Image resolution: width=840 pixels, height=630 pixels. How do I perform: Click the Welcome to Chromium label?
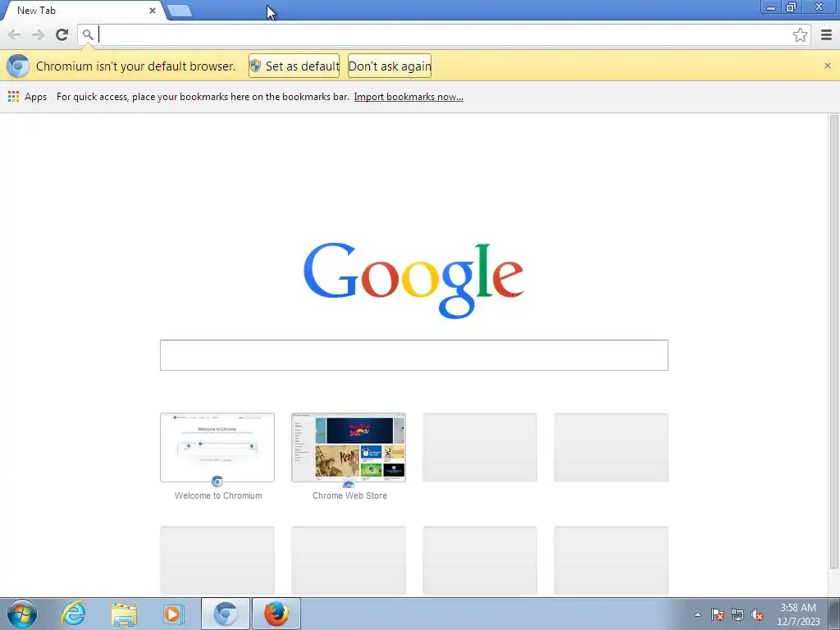coord(218,495)
